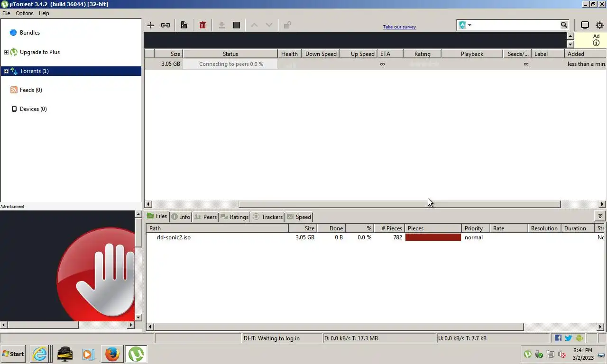Switch to the Speed tab

(299, 217)
